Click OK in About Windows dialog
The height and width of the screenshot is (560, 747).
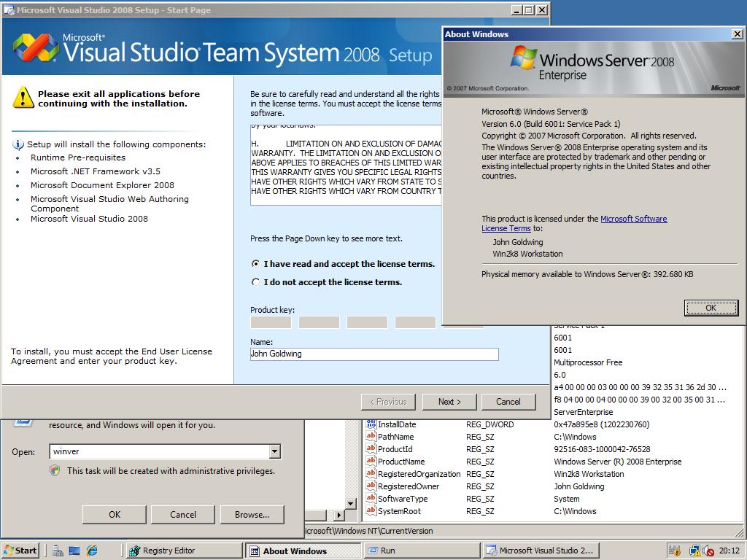(711, 308)
